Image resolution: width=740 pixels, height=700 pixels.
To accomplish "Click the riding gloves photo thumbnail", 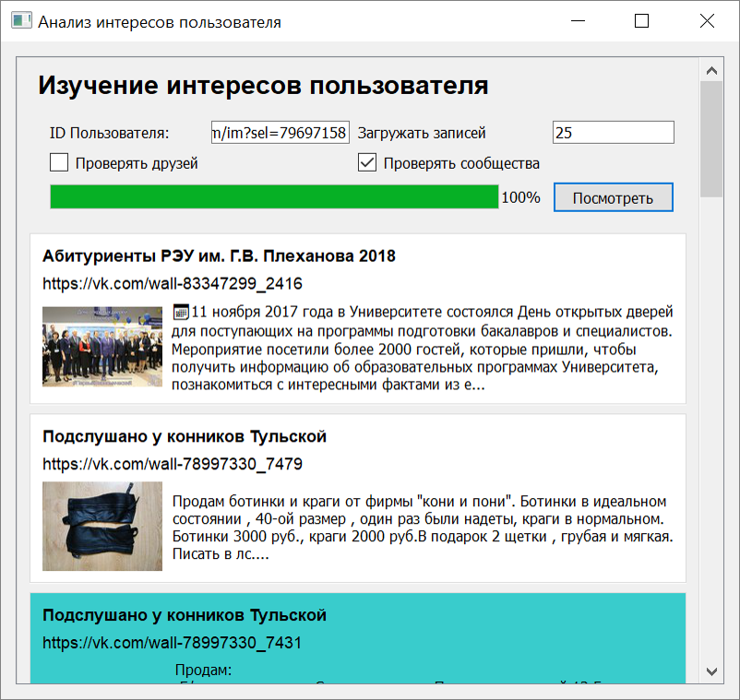I will pyautogui.click(x=101, y=526).
